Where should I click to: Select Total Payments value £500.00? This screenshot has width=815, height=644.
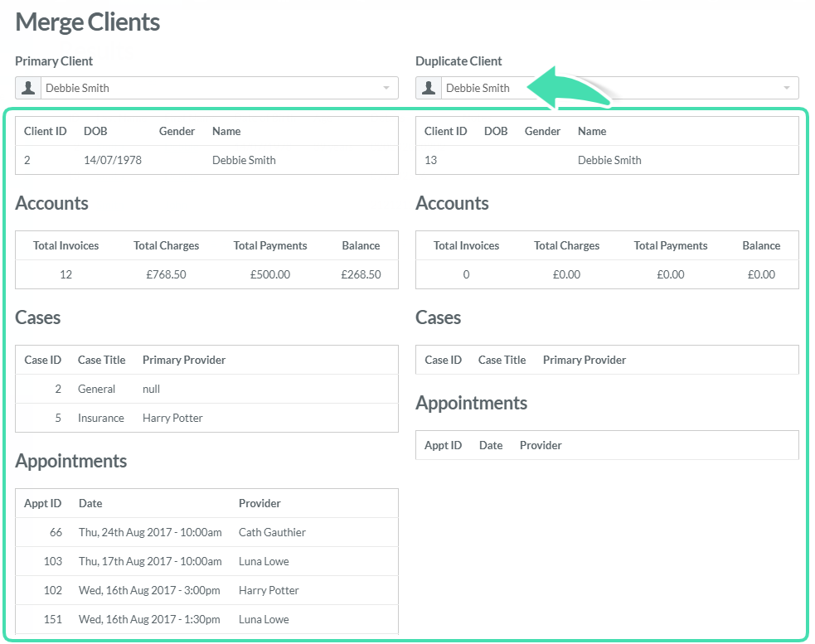tap(270, 274)
